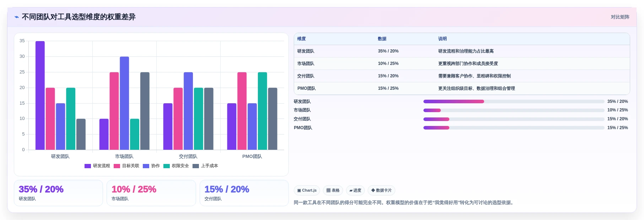644x220 pixels.
Task: Click the Chart.js tag chip
Action: pos(307,191)
